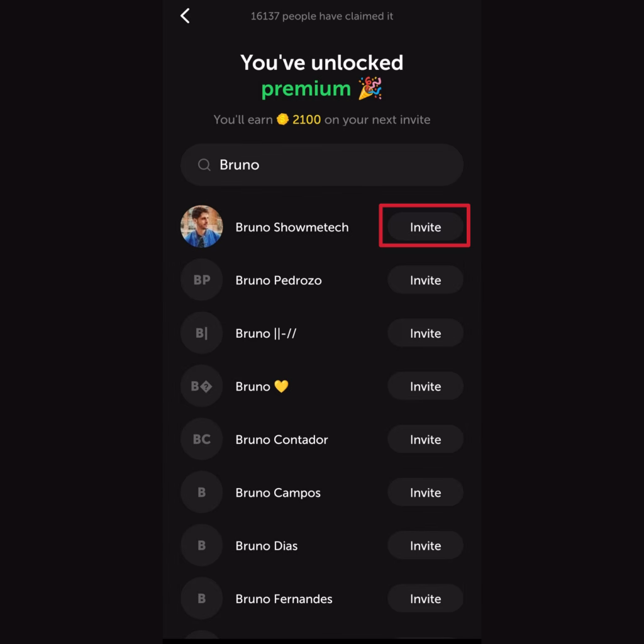The image size is (644, 644).
Task: Tap the B avatar for Bruno Fernandes
Action: (x=201, y=599)
